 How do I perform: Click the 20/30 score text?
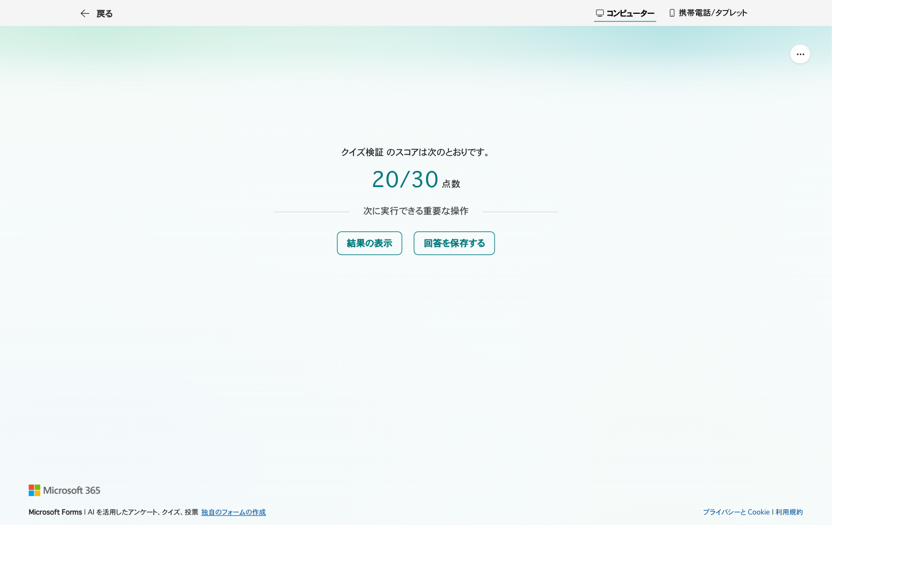(405, 180)
